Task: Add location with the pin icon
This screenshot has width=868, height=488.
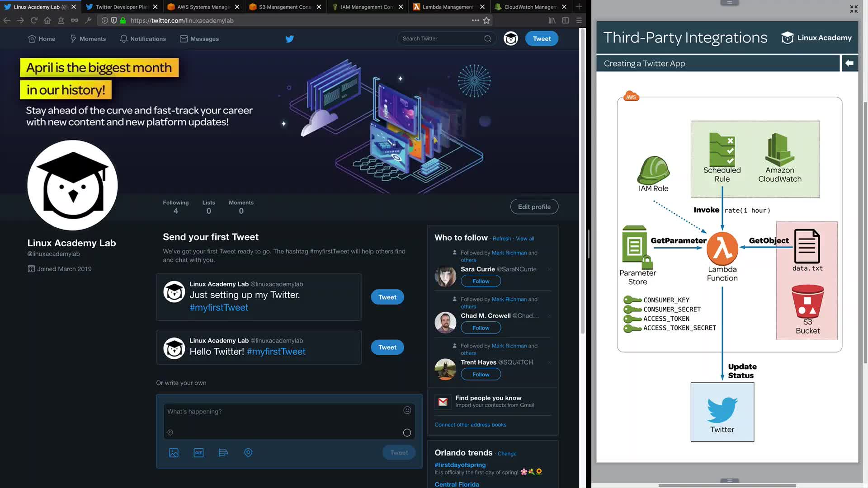Action: [x=248, y=453]
